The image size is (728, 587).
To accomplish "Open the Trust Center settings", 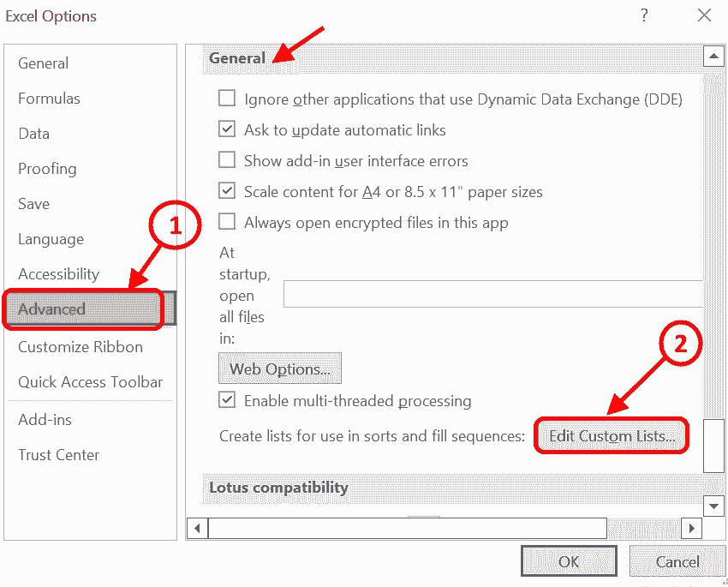I will point(58,455).
